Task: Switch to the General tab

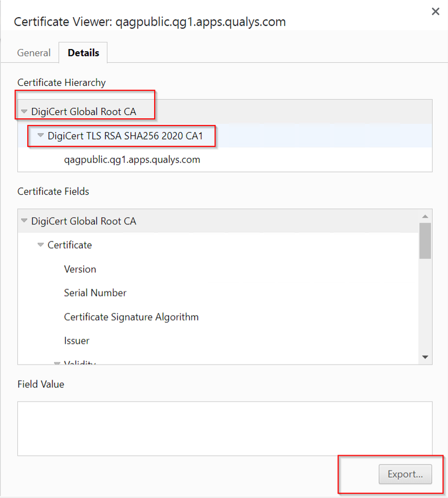Action: pos(34,53)
